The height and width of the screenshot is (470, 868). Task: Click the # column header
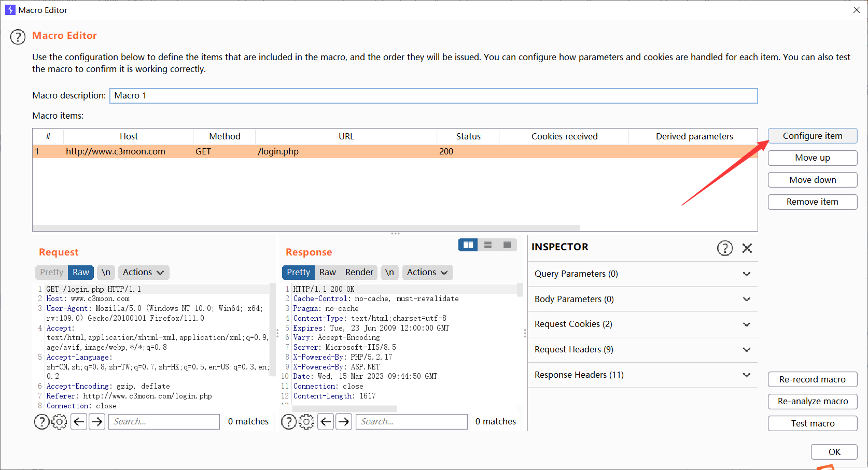pyautogui.click(x=48, y=137)
